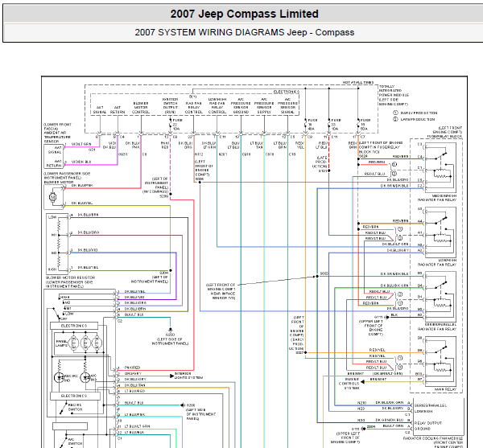Click "IGNITION SWITCH OUTPUT (RUN)" label
This screenshot has height=448, width=483.
pyautogui.click(x=171, y=106)
